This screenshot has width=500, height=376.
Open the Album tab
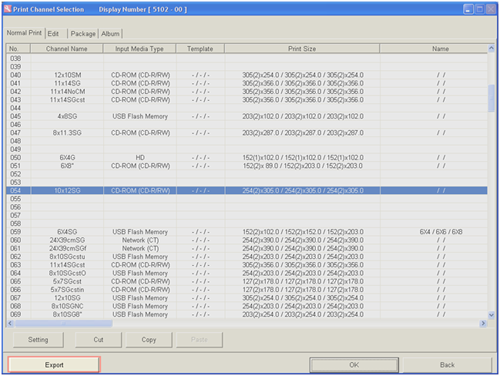110,34
